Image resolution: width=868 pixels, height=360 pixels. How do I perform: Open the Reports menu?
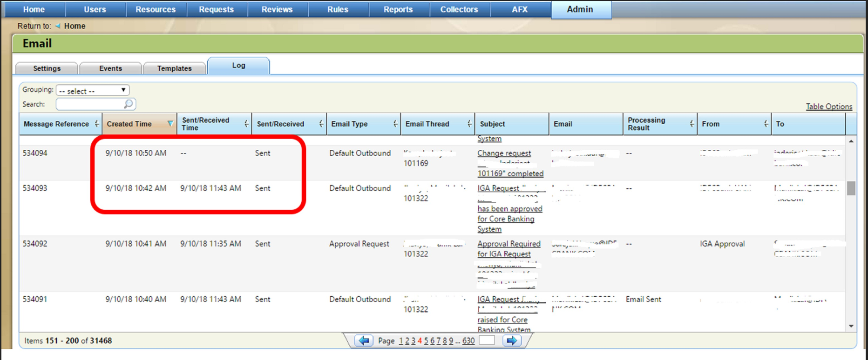click(x=398, y=9)
